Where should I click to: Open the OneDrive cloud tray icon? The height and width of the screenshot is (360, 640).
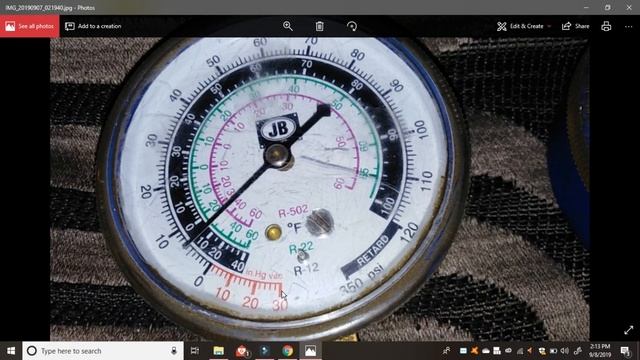486,351
